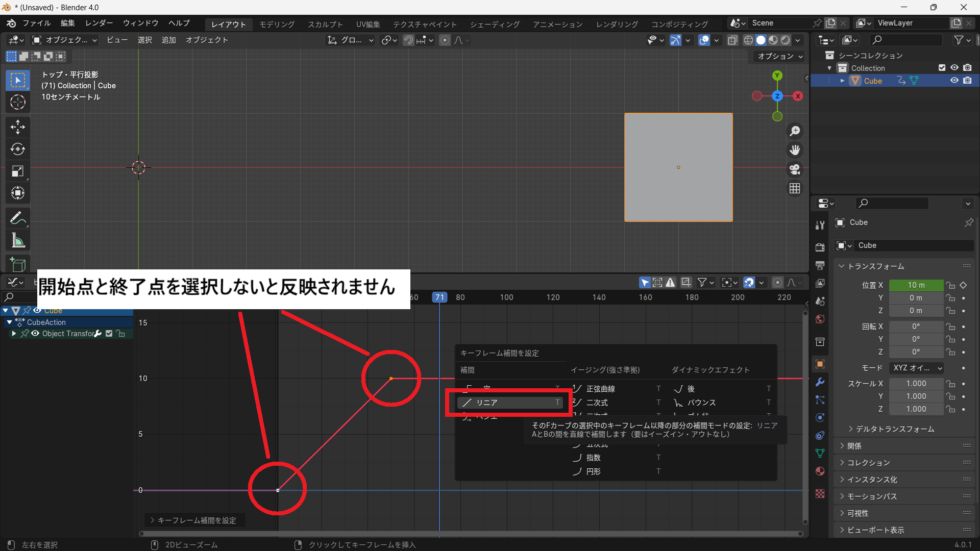Open the レンダー menu

coord(99,23)
